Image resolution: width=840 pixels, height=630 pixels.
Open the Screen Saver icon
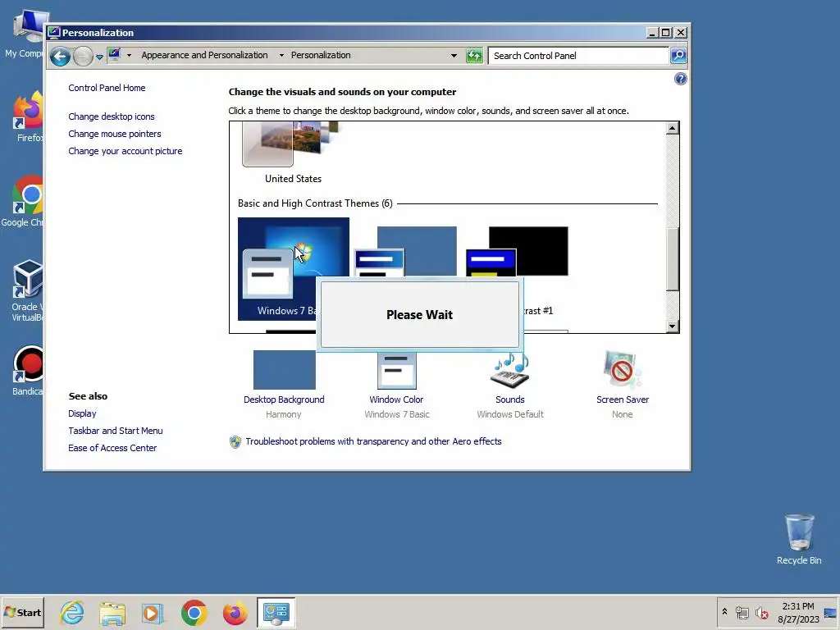(622, 370)
